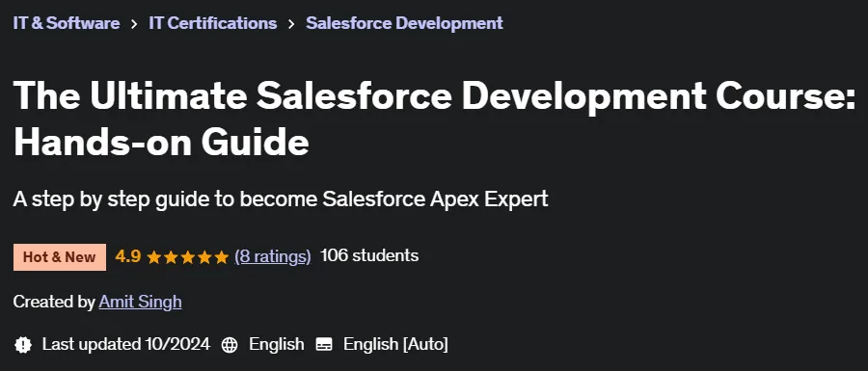The image size is (868, 371).
Task: Click the breadcrumb chevron after IT Certifications
Action: (291, 24)
